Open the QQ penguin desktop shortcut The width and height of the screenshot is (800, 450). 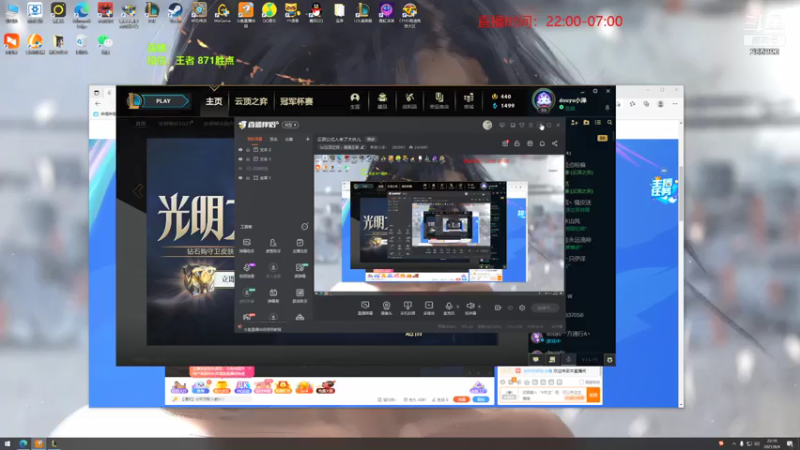[x=316, y=12]
